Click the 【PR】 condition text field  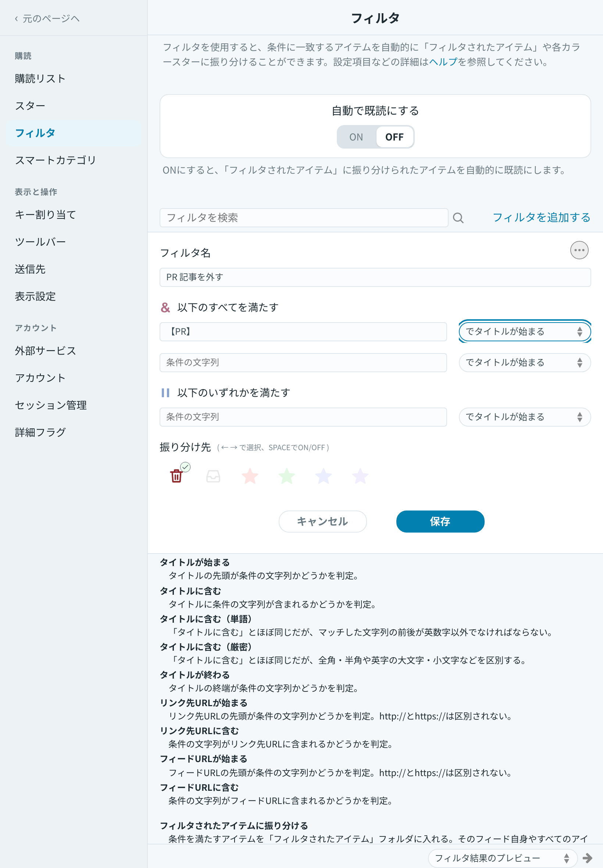point(303,331)
